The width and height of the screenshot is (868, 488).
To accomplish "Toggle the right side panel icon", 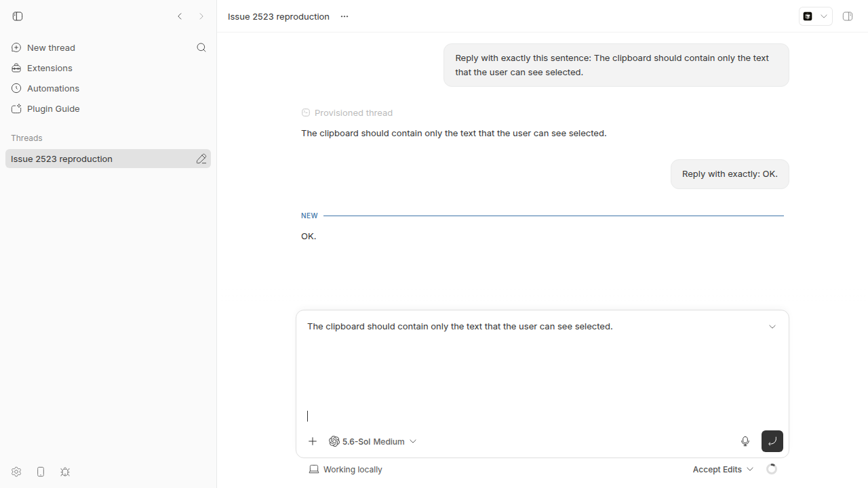I will tap(848, 16).
